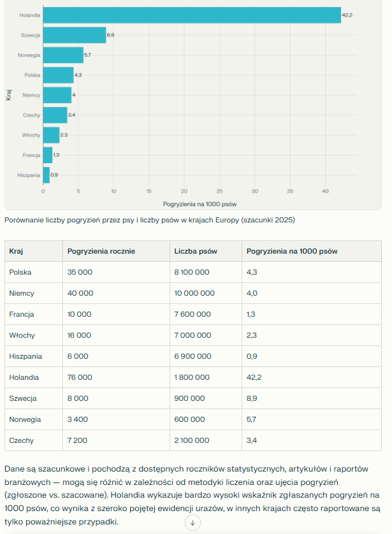The height and width of the screenshot is (534, 392).
Task: Click the Liczba psów column header
Action: pyautogui.click(x=196, y=251)
